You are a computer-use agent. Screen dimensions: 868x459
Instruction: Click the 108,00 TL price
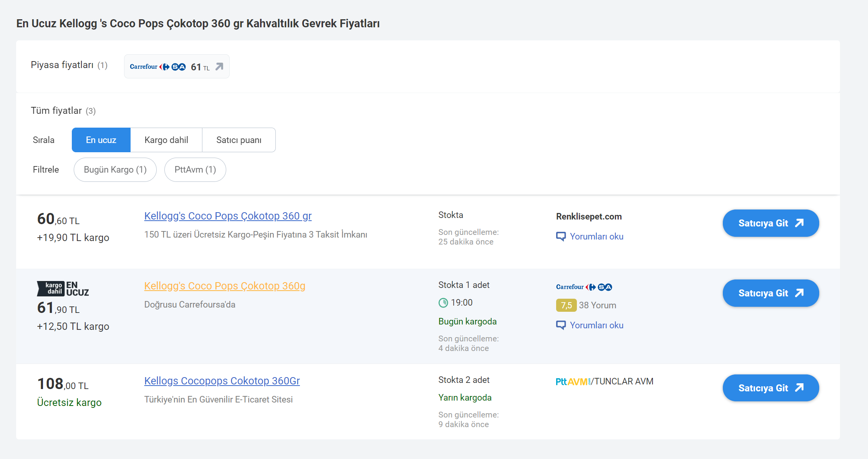coord(63,384)
